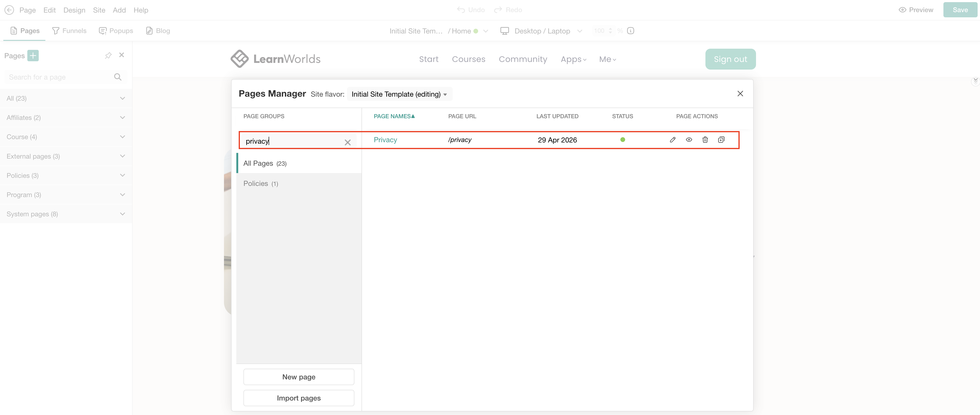
Task: Add a new page with plus icon
Action: click(x=33, y=56)
